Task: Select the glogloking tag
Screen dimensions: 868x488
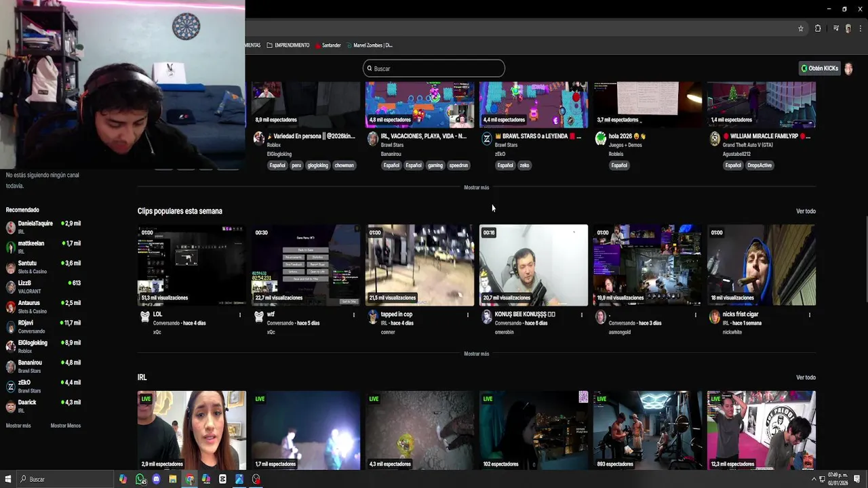Action: tap(318, 165)
